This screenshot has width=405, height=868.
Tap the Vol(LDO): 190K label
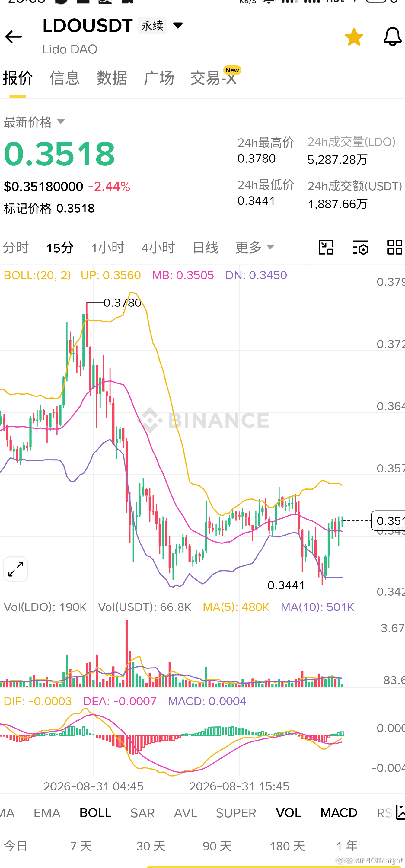(x=45, y=607)
